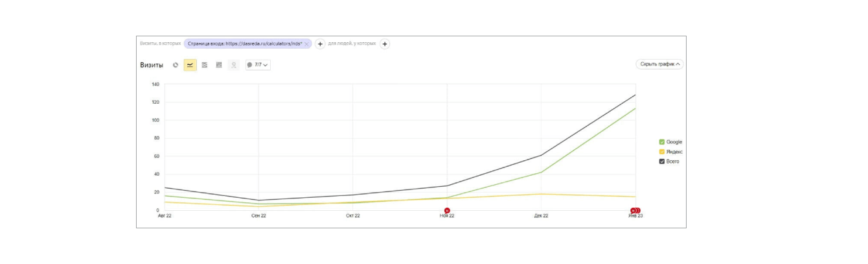This screenshot has width=868, height=264.
Task: Switch to the column chart view
Action: click(219, 65)
